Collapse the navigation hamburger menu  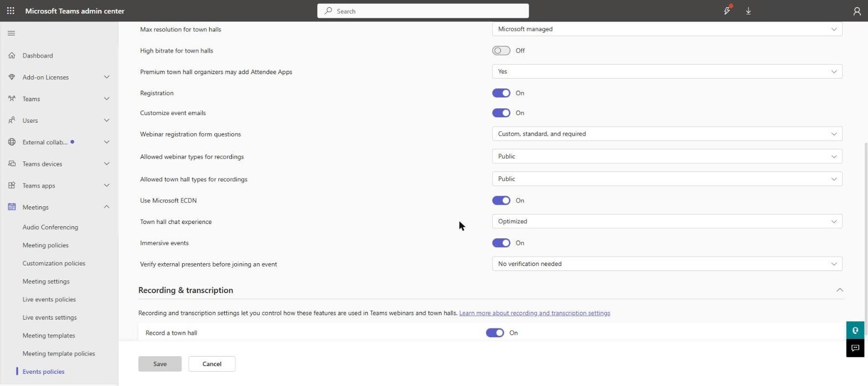point(11,33)
